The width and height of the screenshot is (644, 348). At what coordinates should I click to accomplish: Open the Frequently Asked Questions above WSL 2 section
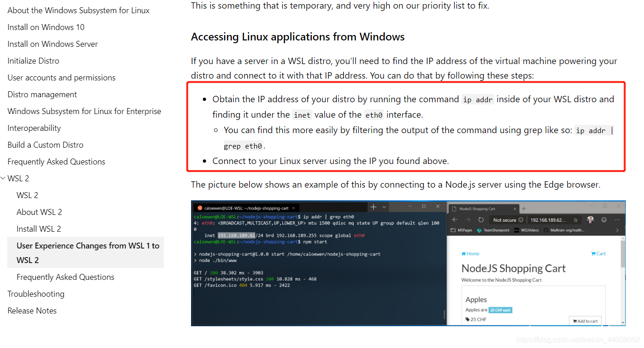point(56,162)
